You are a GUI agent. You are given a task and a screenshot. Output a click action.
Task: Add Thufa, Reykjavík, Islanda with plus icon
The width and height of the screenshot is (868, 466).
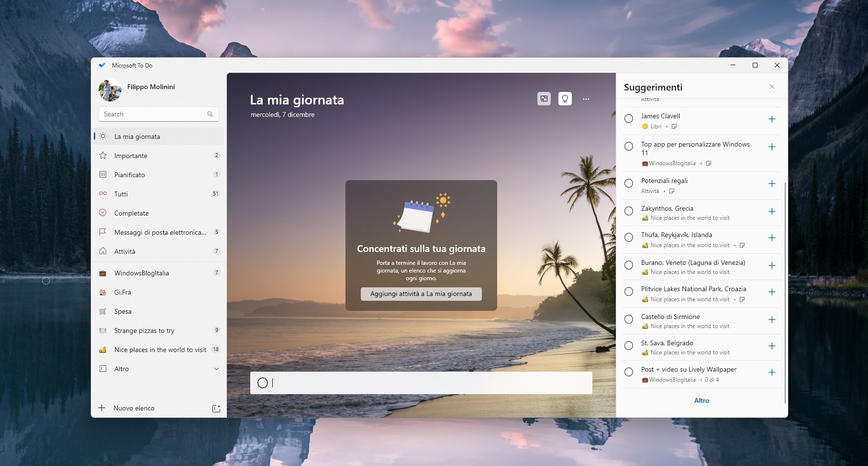(x=772, y=238)
